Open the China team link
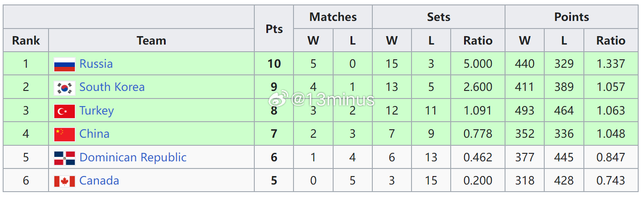This screenshot has width=644, height=197. pos(94,134)
